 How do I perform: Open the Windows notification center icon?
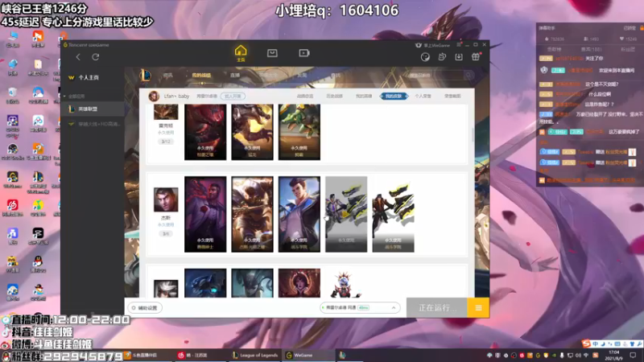633,356
